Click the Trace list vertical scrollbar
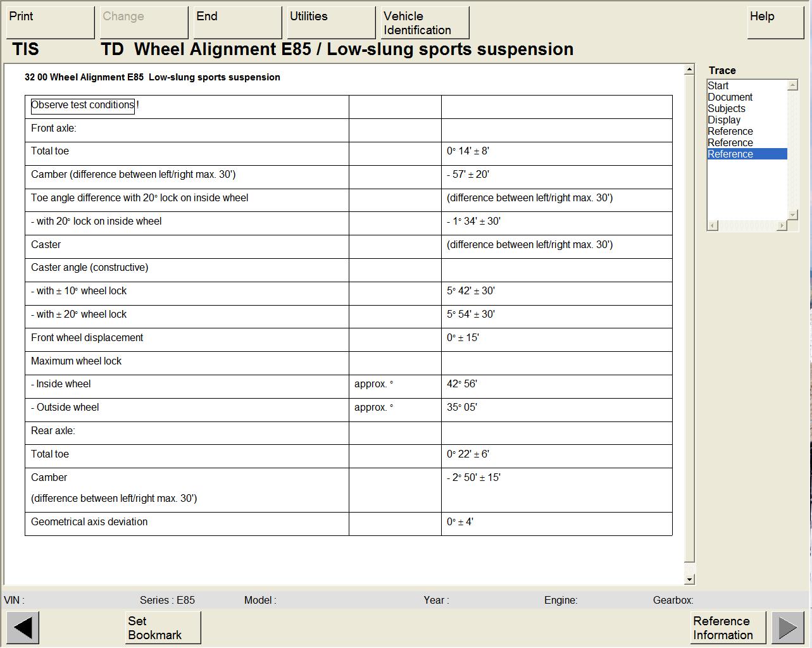Screen dimensions: 812x648 click(792, 150)
